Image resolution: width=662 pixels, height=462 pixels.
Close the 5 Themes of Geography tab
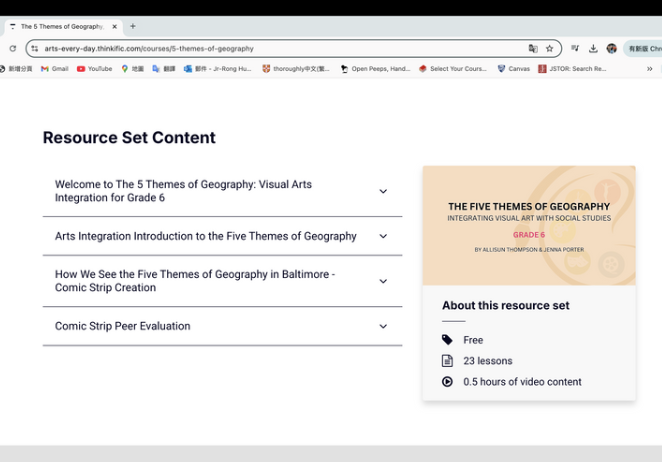pyautogui.click(x=114, y=26)
